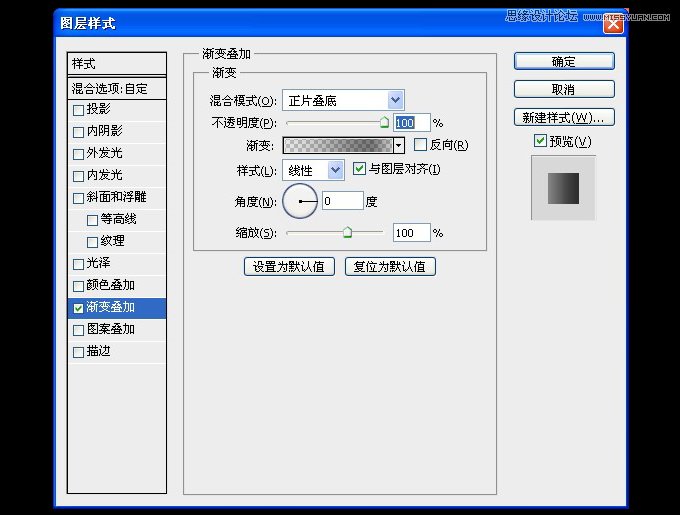Toggle the 反向 reverse checkbox
Screen dimensions: 680x515
tap(420, 144)
